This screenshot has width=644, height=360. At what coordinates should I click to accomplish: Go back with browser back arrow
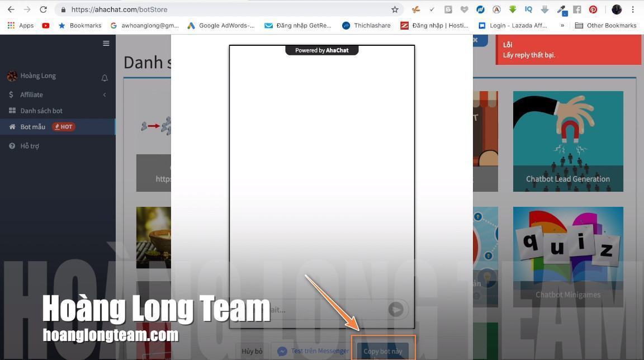(x=11, y=10)
